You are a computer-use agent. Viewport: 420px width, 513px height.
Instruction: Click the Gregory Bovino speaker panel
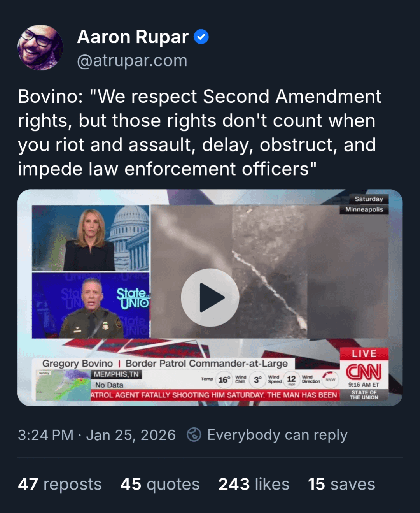click(x=91, y=305)
